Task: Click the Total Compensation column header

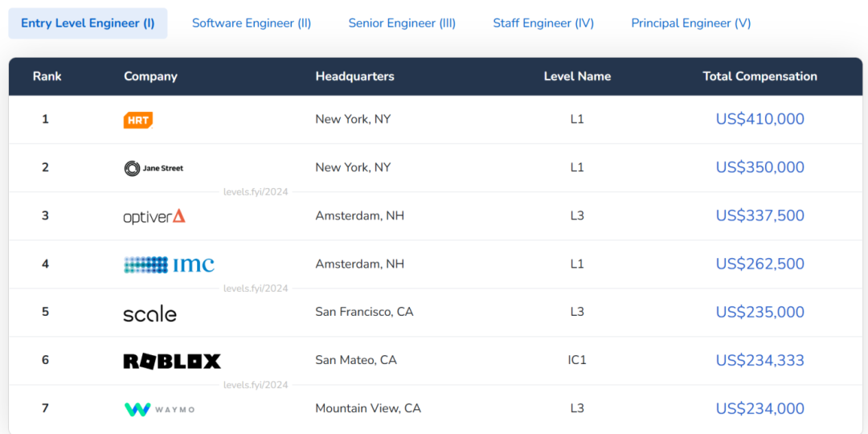Action: (x=760, y=76)
